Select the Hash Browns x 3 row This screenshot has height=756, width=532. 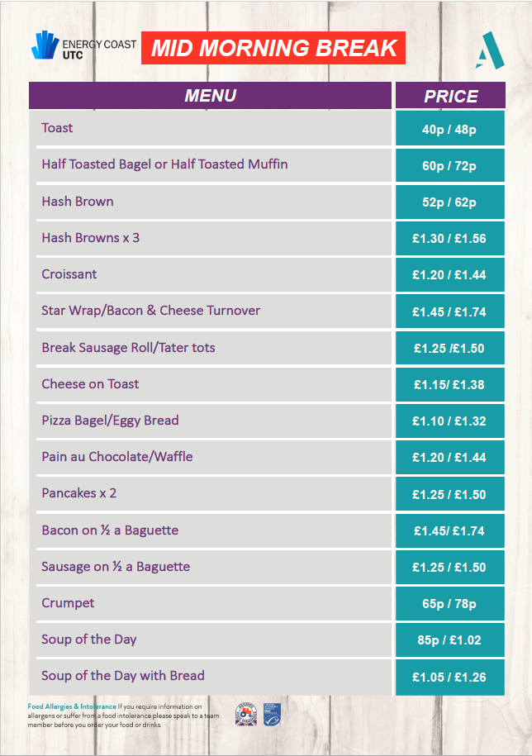210,238
